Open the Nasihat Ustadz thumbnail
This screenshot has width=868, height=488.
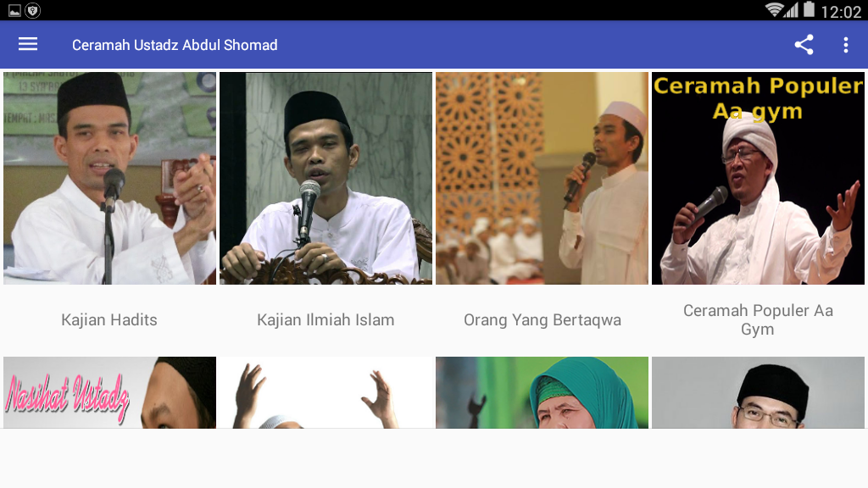pyautogui.click(x=109, y=392)
